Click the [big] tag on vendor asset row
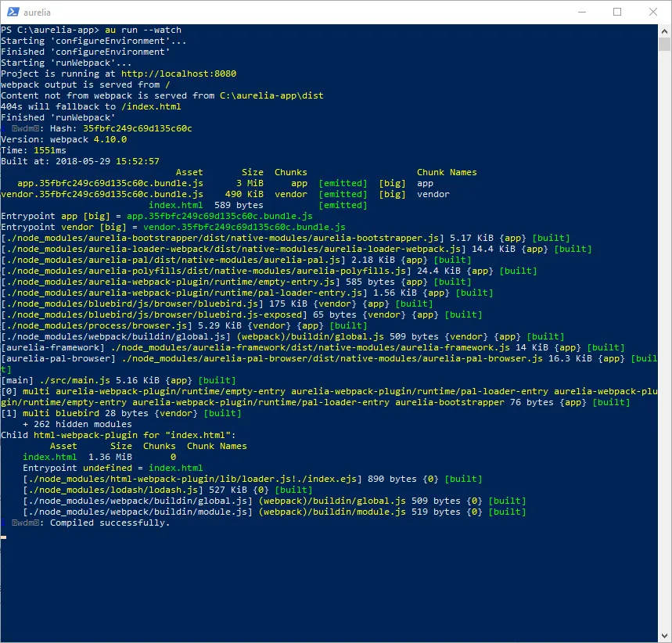672x643 pixels. tap(392, 195)
